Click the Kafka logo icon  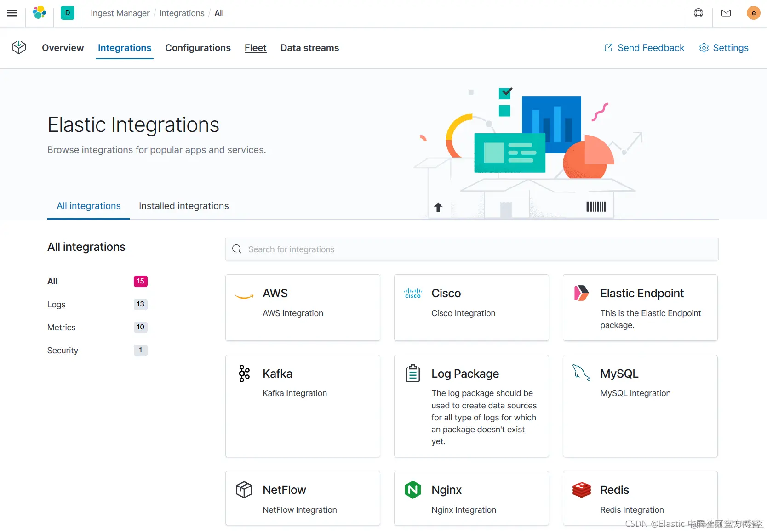coord(244,374)
